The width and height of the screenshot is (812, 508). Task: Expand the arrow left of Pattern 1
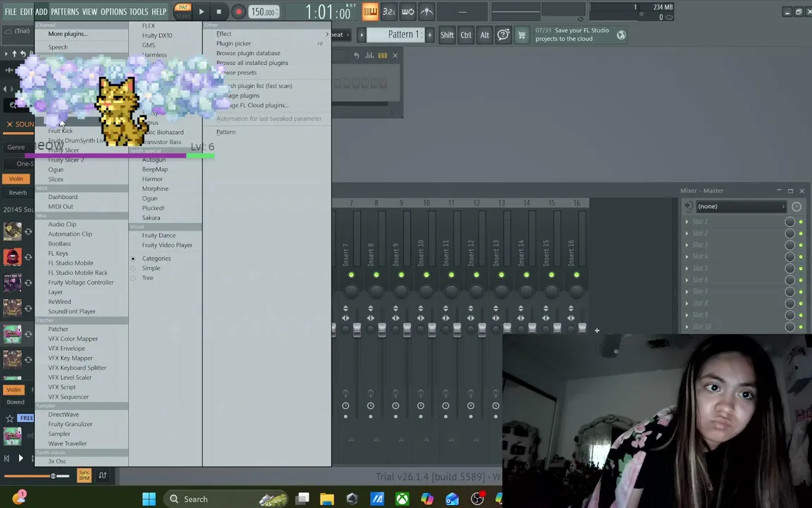click(x=362, y=35)
